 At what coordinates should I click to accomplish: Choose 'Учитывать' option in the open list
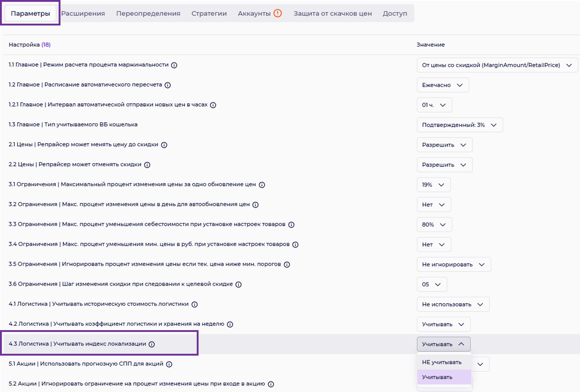437,377
